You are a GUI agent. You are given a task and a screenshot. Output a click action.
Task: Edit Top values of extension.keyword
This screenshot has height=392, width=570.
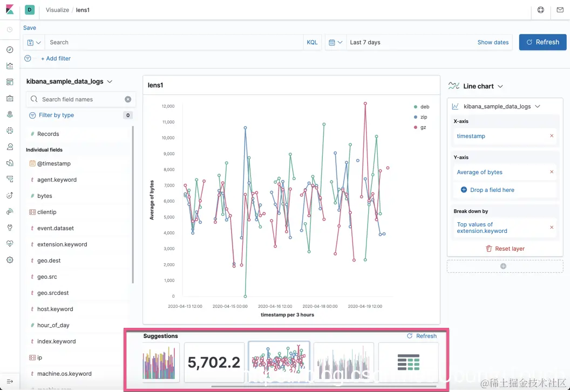(x=481, y=228)
